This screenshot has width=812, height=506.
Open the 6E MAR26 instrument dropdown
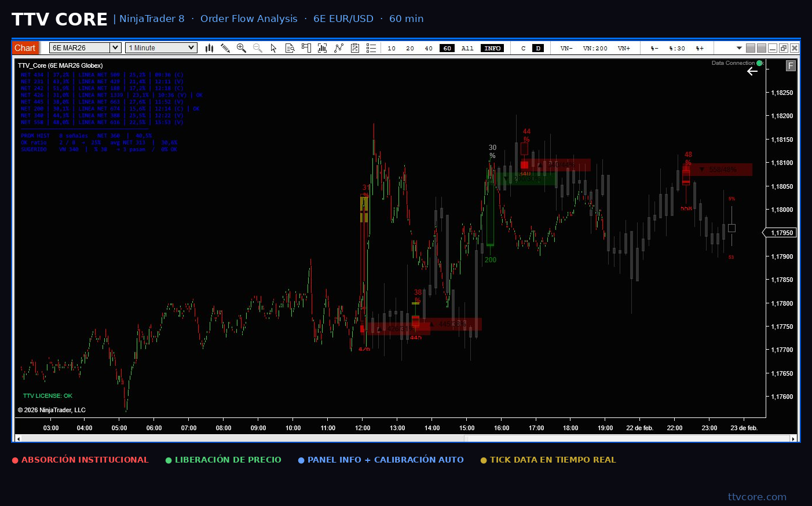coord(115,48)
